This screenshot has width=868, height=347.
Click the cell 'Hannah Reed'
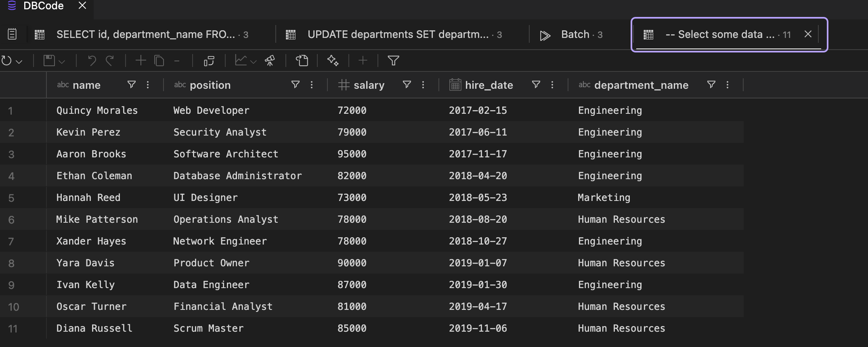[x=88, y=198]
